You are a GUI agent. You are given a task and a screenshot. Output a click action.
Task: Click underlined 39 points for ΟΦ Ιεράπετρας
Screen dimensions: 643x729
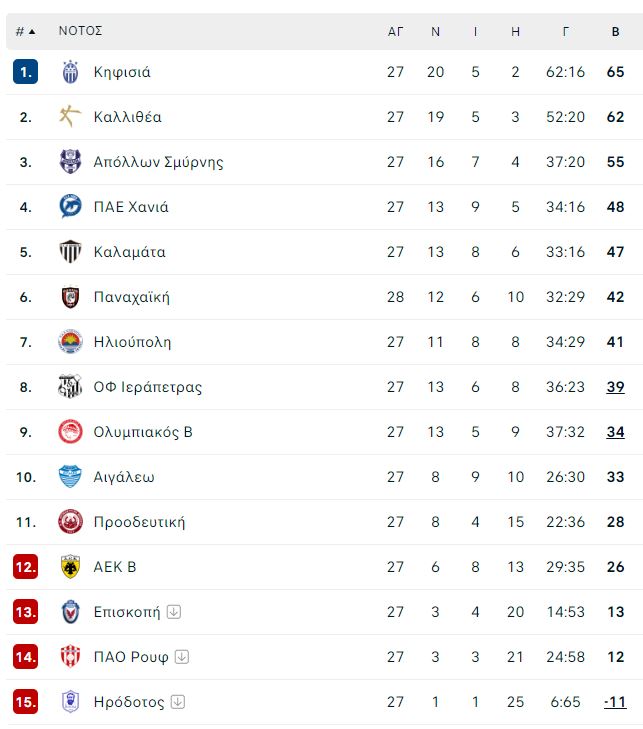point(615,387)
